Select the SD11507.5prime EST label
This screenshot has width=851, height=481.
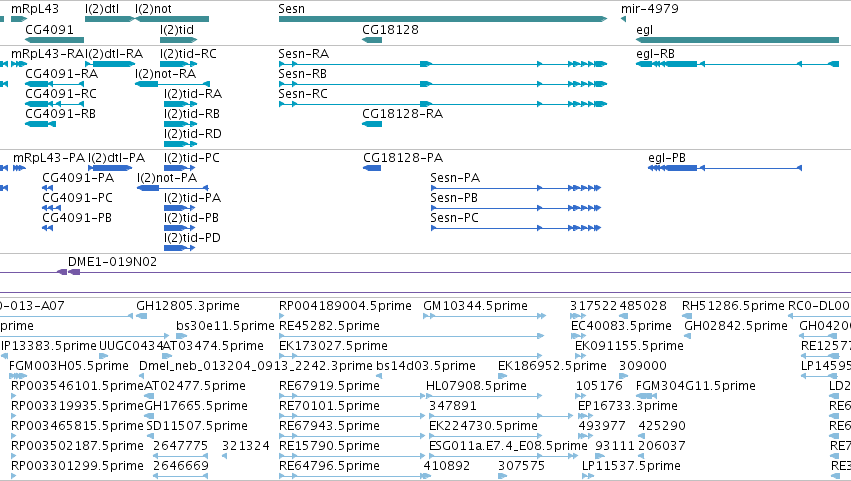[197, 426]
